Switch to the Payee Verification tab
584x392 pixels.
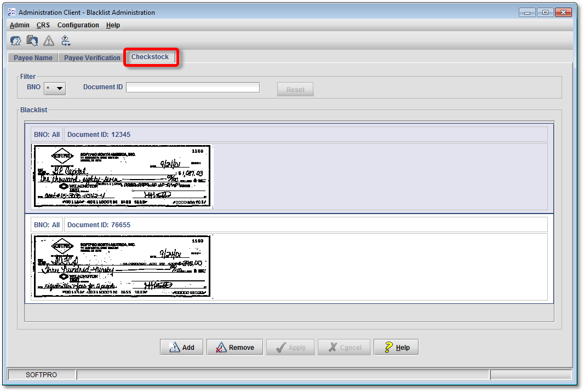click(x=92, y=58)
